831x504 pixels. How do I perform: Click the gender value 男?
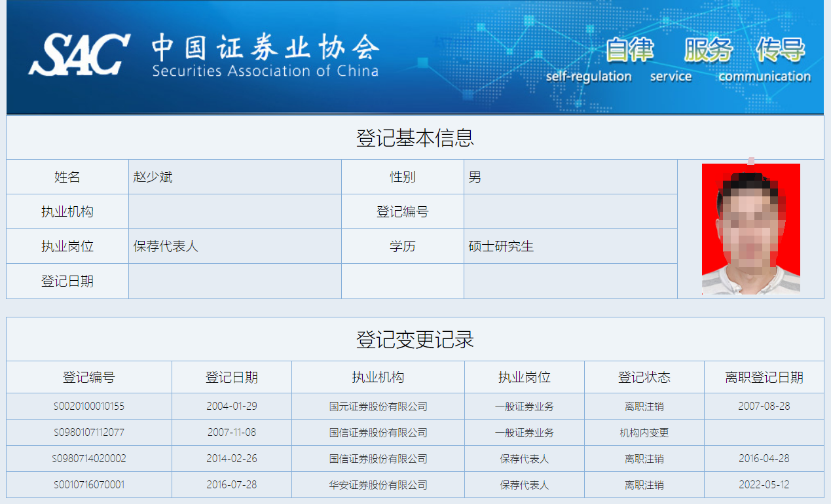475,177
